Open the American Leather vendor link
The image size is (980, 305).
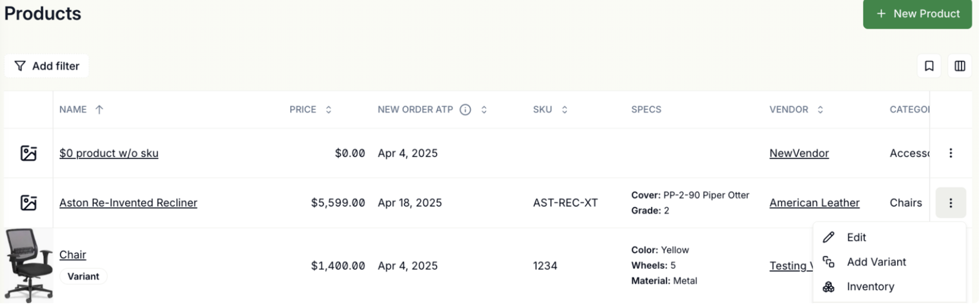(x=814, y=203)
